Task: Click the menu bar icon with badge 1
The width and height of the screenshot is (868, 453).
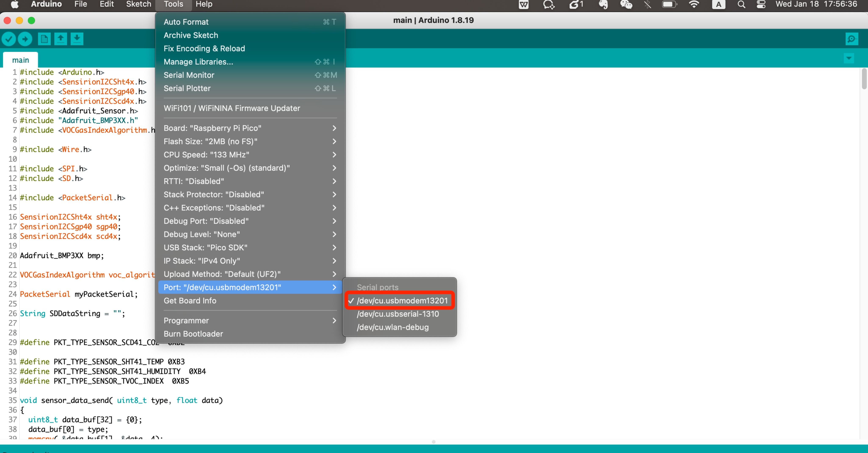Action: coord(576,4)
